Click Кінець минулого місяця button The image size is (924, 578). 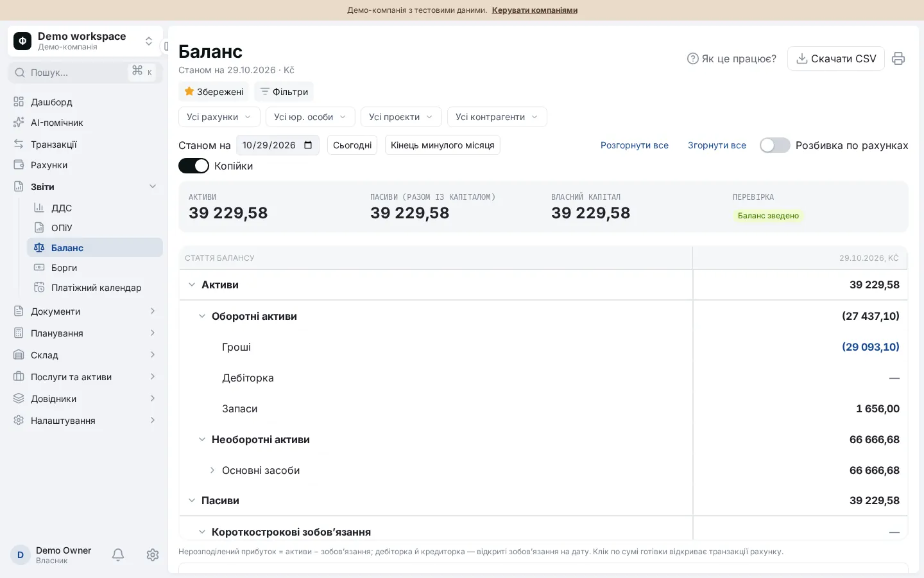click(x=443, y=145)
